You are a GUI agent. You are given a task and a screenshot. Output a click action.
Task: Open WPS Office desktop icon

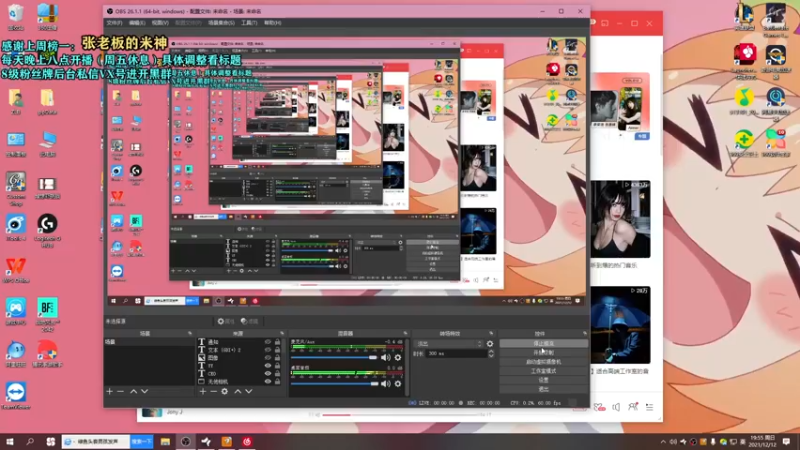coord(16,270)
